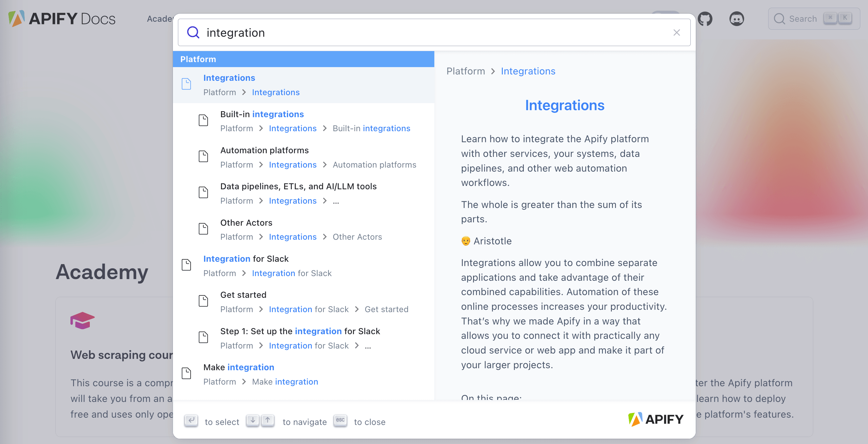This screenshot has width=868, height=444.
Task: Click the Apify Docs logo top-left
Action: coord(62,18)
